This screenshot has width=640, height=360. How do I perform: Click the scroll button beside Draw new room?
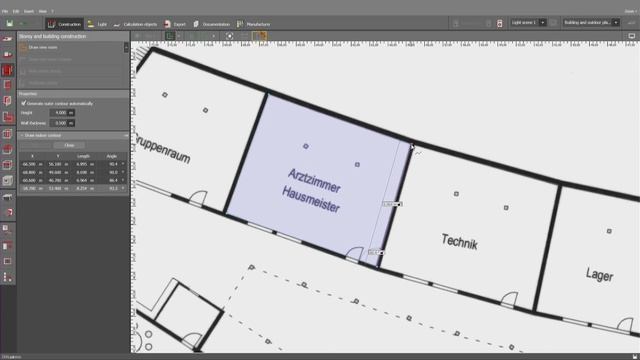[126, 47]
